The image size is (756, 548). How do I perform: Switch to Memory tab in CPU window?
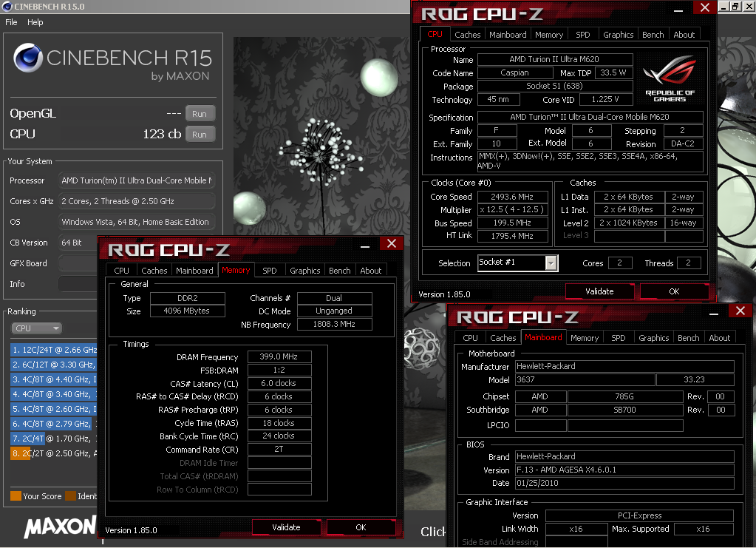[x=548, y=35]
